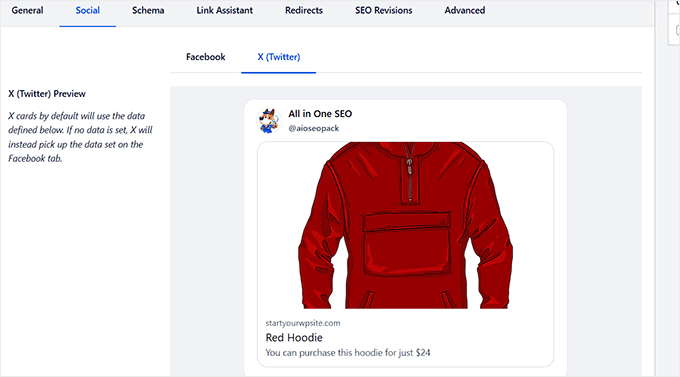Click the X cards default data description
This screenshot has height=377, width=680.
tap(80, 137)
